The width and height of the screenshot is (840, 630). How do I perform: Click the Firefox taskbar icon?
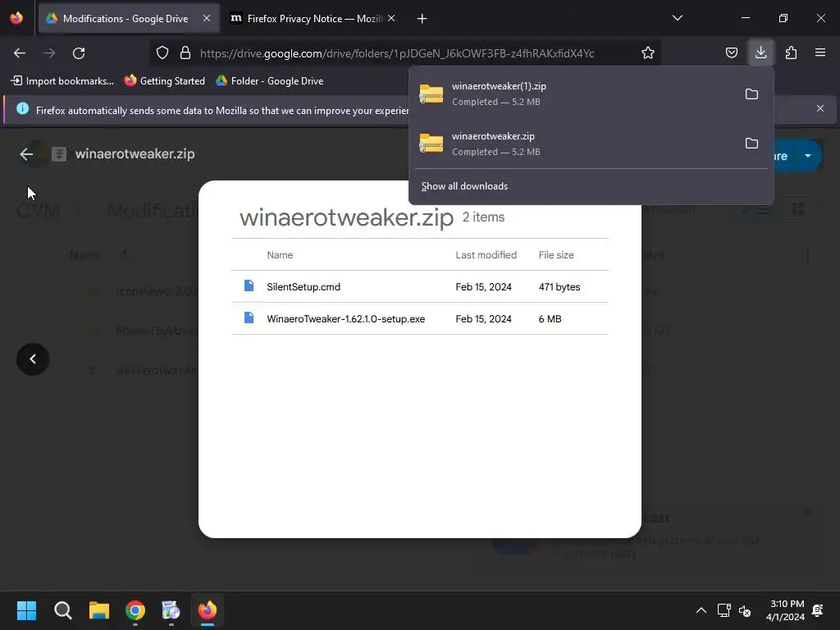pos(208,610)
